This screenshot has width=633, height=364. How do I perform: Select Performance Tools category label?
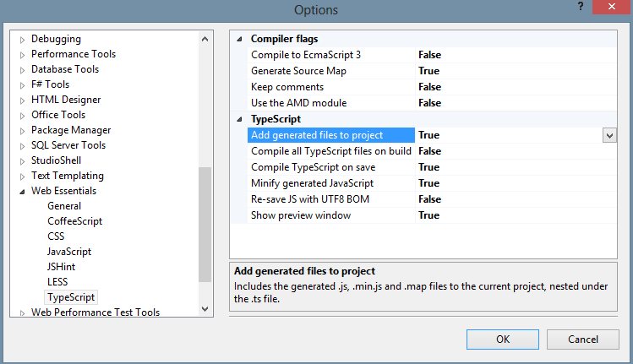click(74, 54)
